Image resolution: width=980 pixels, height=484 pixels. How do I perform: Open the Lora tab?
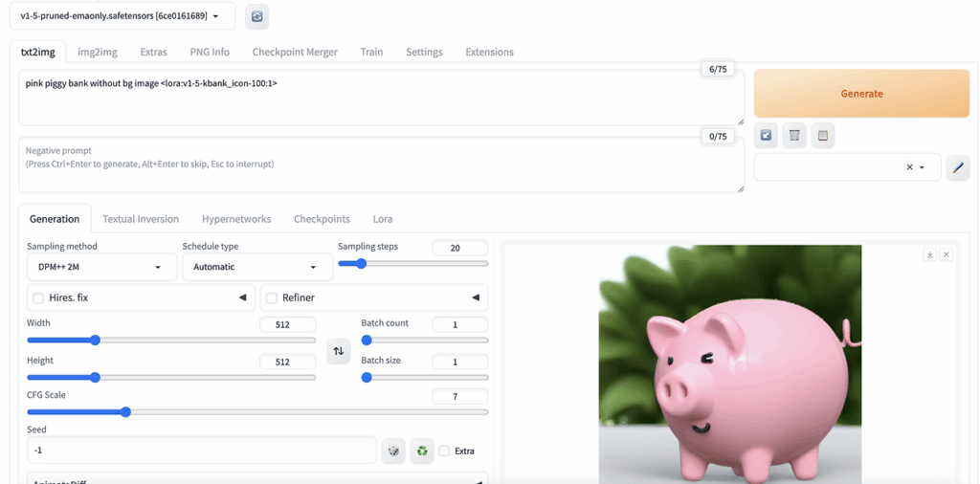pos(383,219)
